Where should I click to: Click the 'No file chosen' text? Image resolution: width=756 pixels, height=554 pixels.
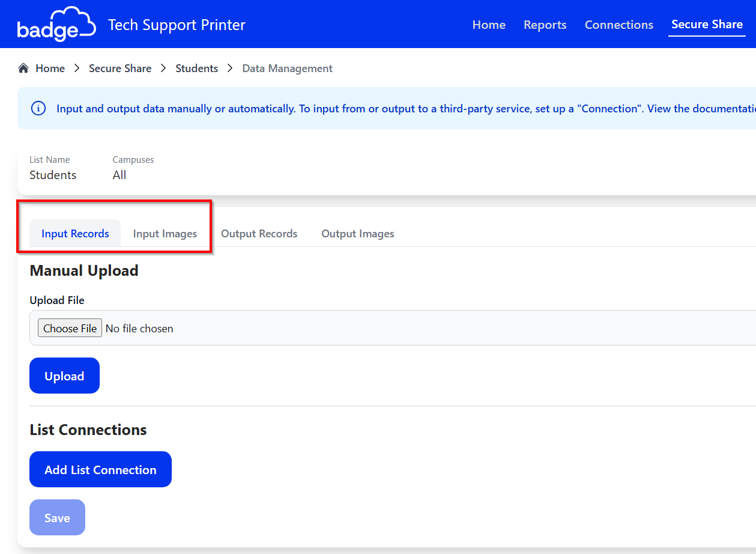click(x=139, y=329)
